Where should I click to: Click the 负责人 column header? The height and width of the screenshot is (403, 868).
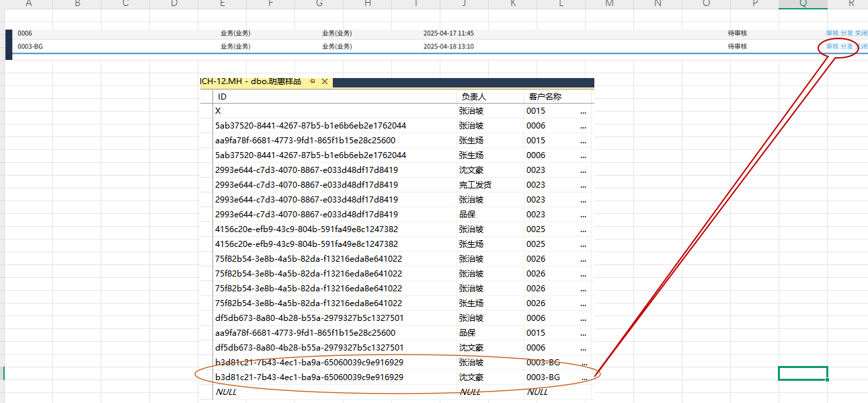click(474, 96)
